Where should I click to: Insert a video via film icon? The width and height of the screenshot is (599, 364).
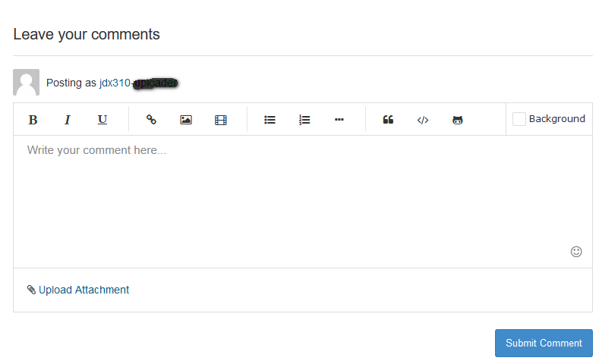click(x=221, y=120)
